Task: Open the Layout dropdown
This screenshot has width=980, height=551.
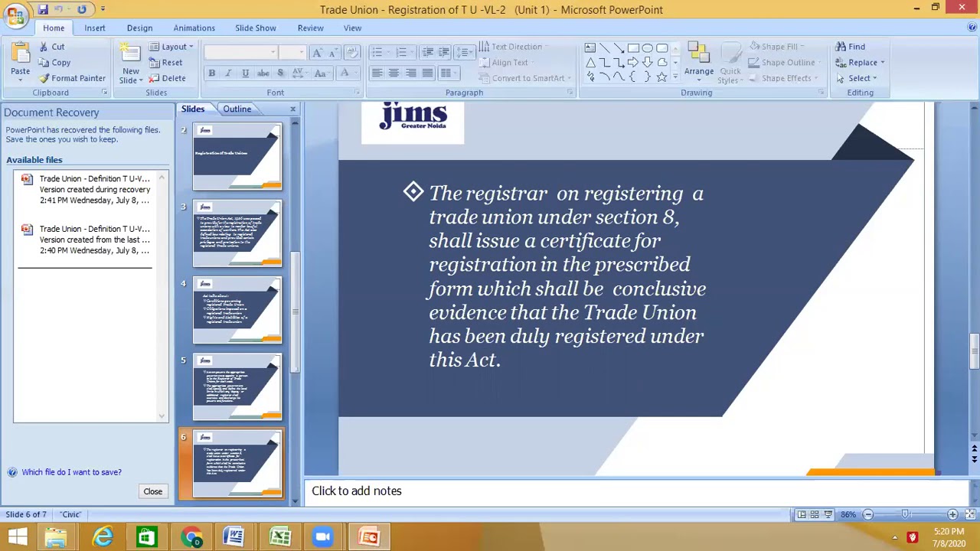Action: [171, 47]
